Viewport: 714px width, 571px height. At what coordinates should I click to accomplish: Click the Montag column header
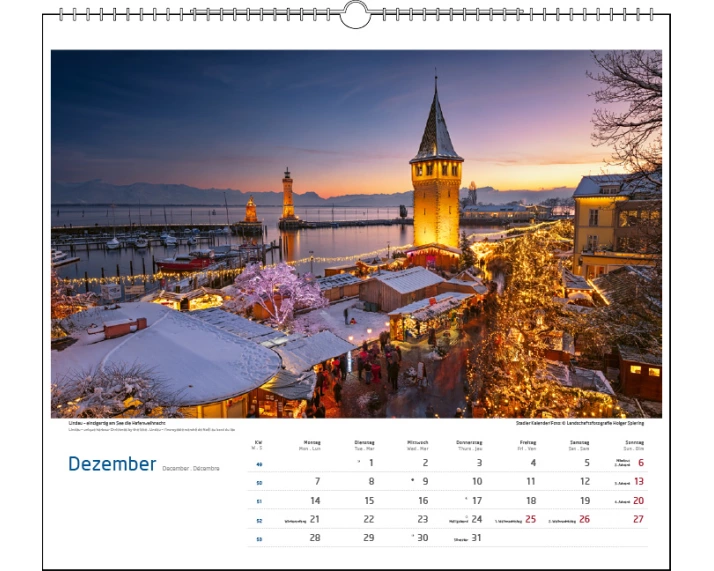[x=310, y=443]
